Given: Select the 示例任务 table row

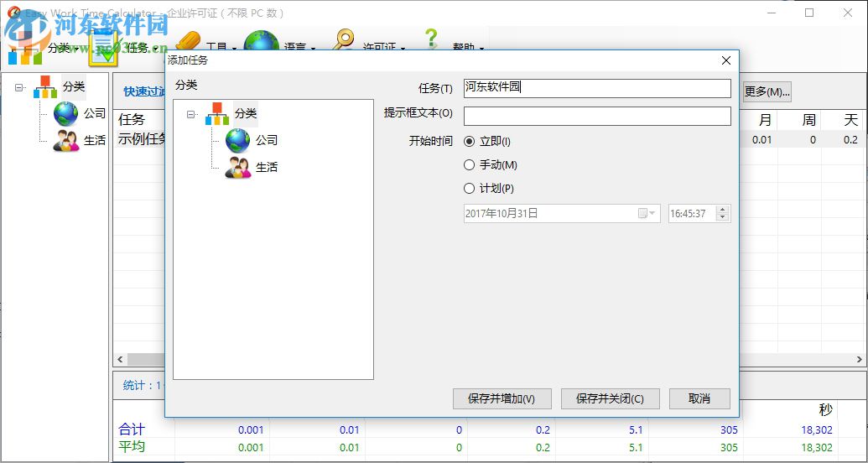Looking at the screenshot, I should (141, 139).
